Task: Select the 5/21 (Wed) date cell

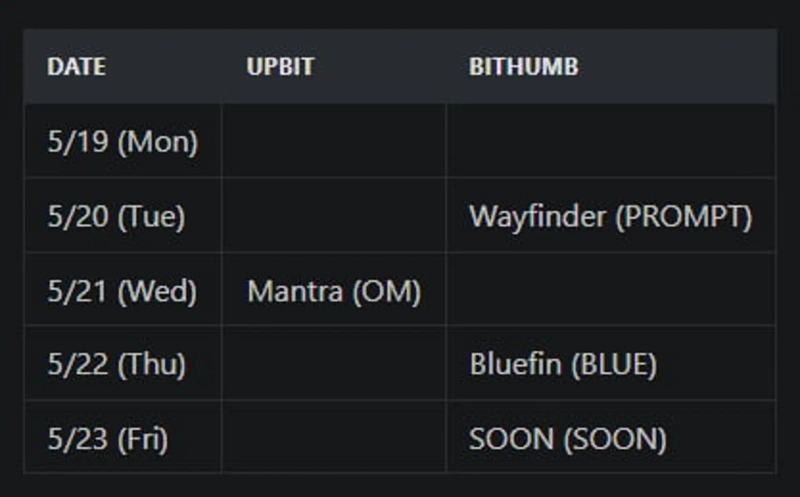Action: [122, 291]
